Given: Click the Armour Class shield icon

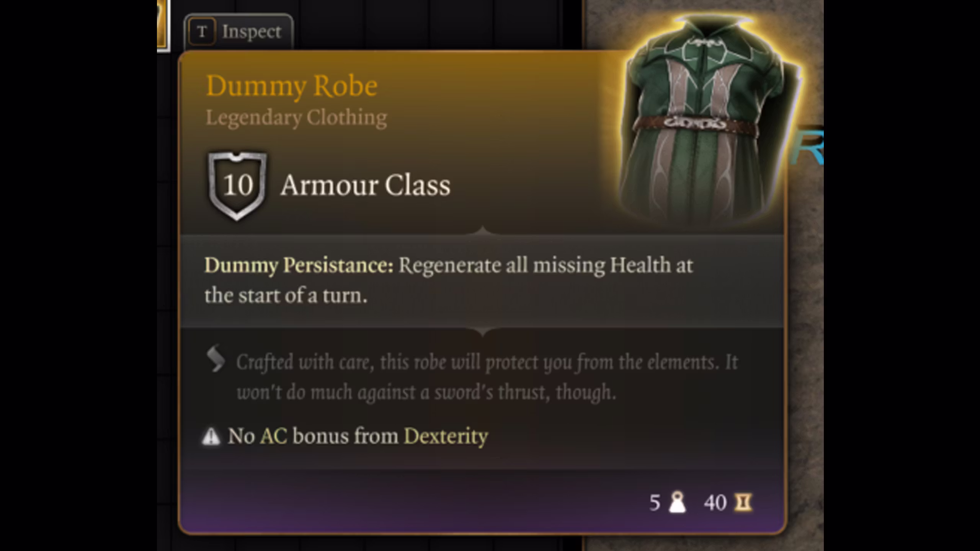Looking at the screenshot, I should 237,186.
